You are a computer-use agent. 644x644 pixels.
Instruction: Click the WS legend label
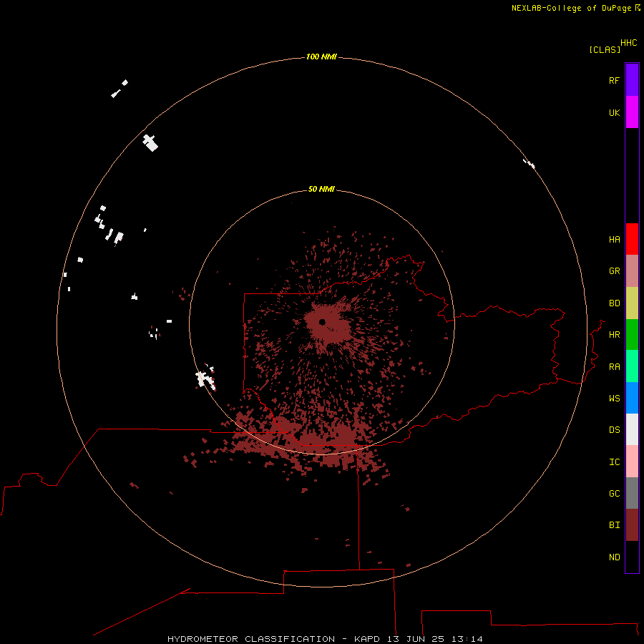(x=614, y=399)
